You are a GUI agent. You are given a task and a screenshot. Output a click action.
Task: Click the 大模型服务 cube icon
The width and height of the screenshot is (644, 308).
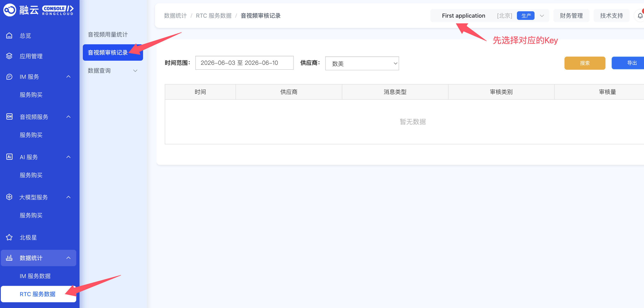[x=9, y=197]
